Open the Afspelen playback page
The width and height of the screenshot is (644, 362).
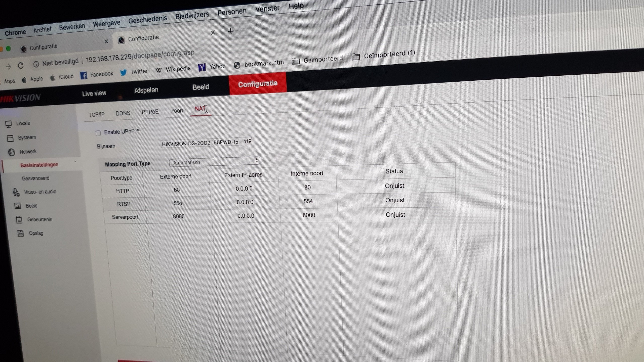[146, 90]
